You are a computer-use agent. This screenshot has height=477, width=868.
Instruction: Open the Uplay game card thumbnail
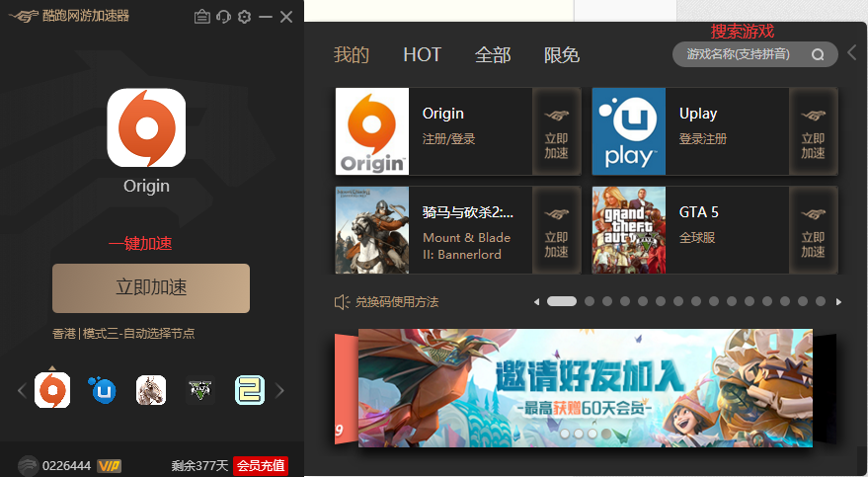coord(629,131)
